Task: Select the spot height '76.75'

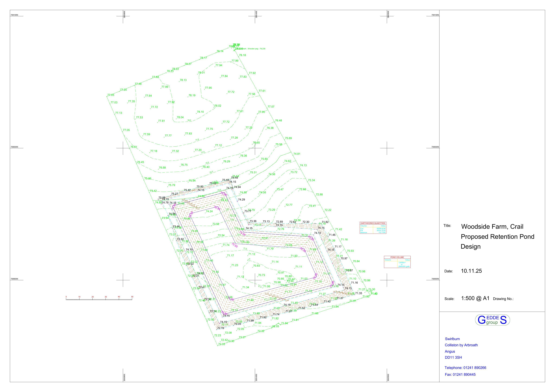Action: (184, 165)
